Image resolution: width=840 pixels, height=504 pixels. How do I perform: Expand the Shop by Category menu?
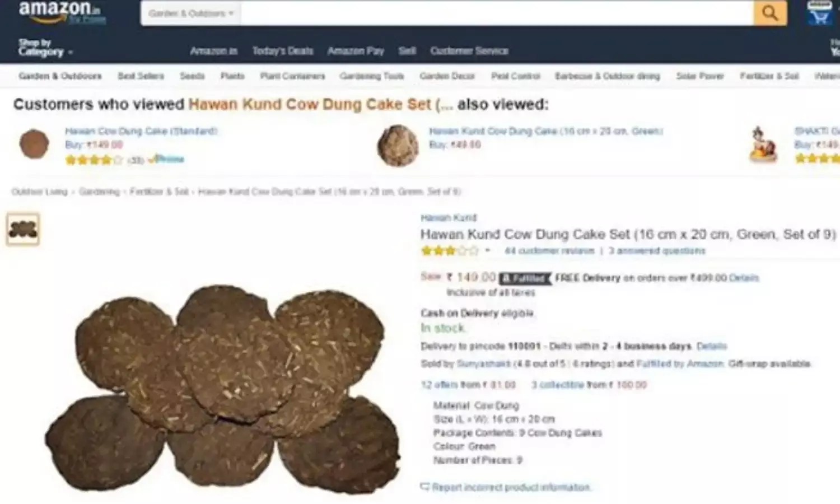coord(45,48)
